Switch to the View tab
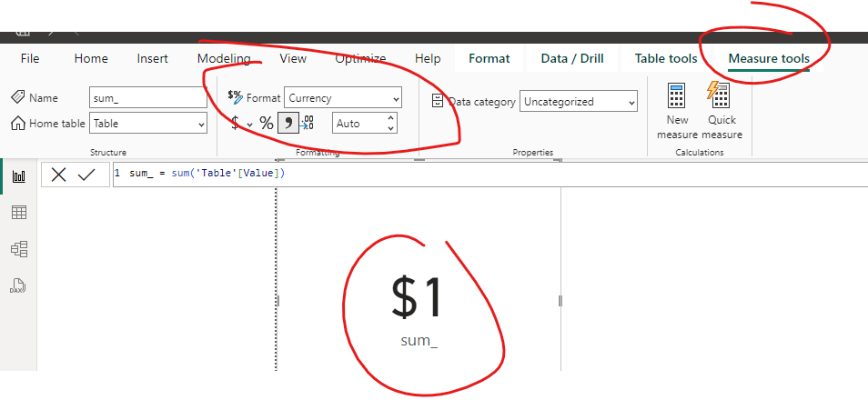This screenshot has height=400, width=868. 293,59
